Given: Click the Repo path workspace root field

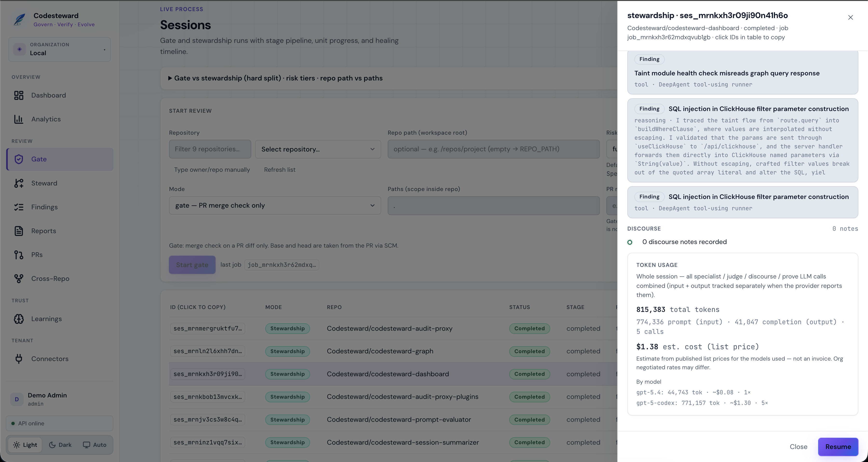Looking at the screenshot, I should point(494,149).
